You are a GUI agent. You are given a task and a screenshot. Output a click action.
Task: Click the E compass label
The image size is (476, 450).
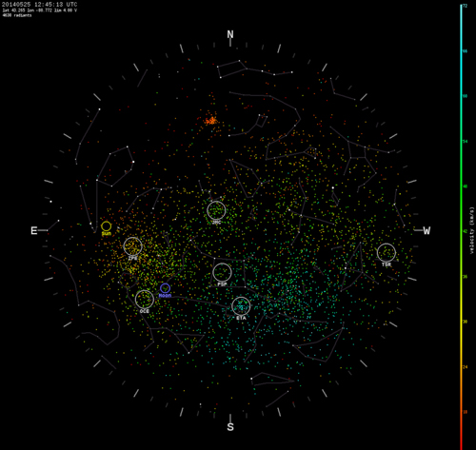point(34,230)
